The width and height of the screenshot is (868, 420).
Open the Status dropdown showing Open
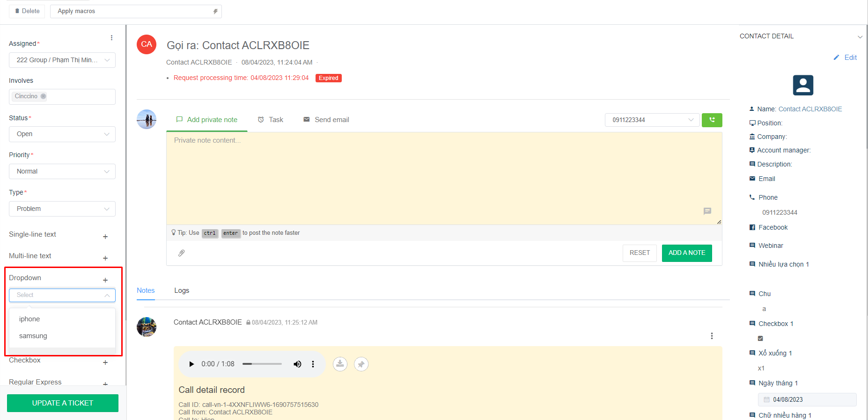pyautogui.click(x=62, y=134)
